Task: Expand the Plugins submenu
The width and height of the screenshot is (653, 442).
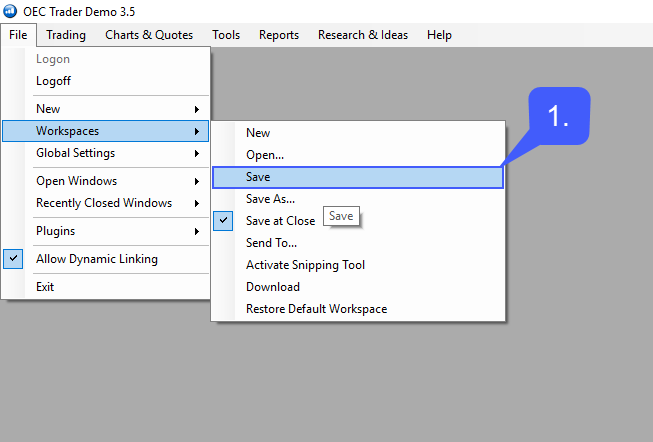Action: (105, 231)
